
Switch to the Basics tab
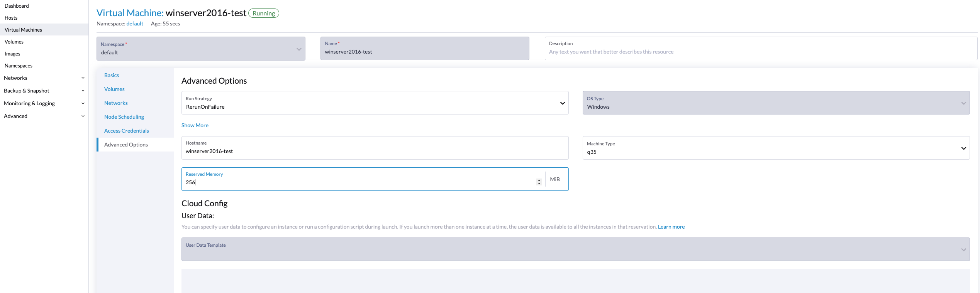[x=112, y=75]
